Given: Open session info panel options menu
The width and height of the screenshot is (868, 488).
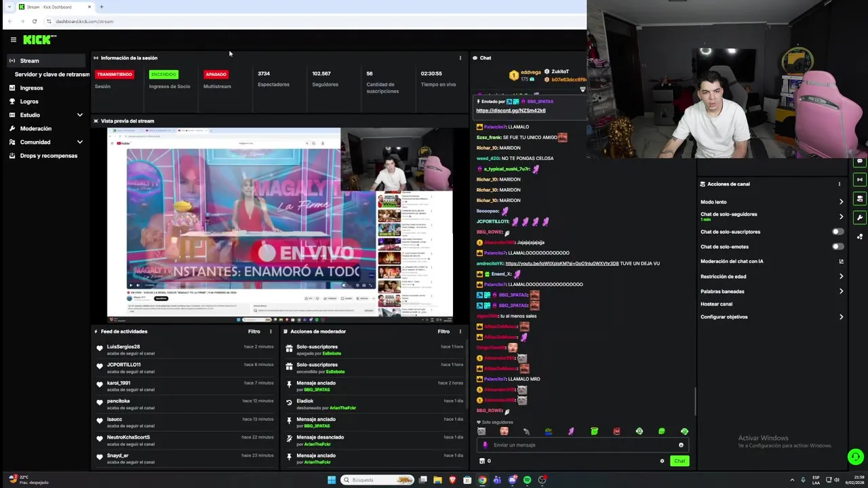Looking at the screenshot, I should (x=460, y=58).
